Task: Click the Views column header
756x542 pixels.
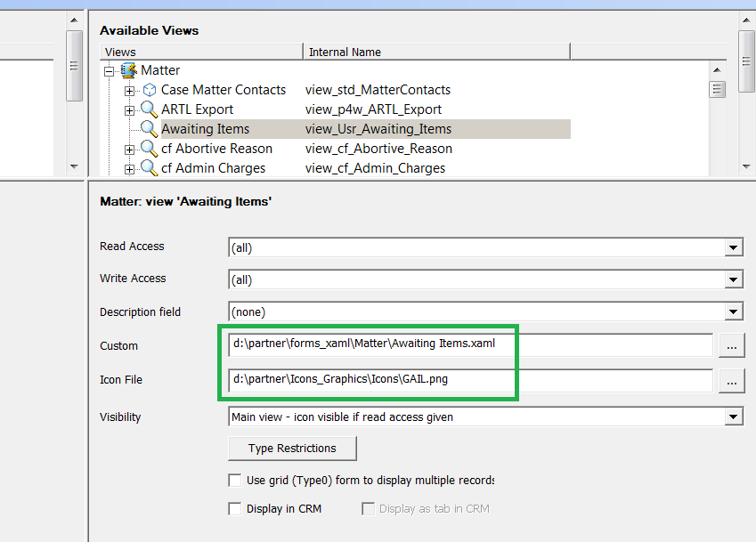Action: point(201,52)
